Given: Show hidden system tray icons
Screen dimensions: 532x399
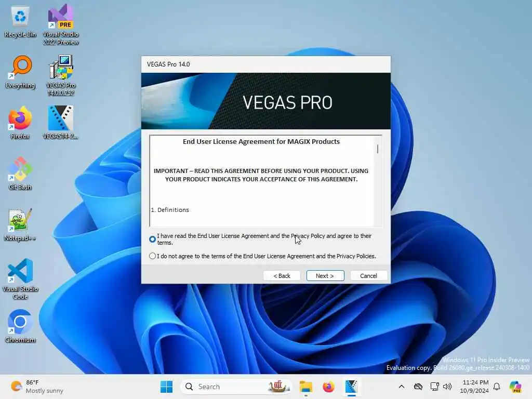Looking at the screenshot, I should click(402, 387).
